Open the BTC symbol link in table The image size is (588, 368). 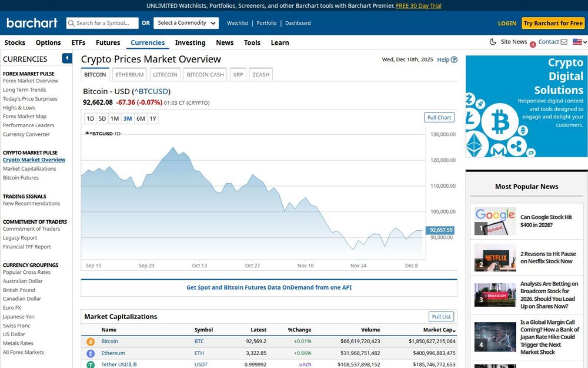point(199,342)
